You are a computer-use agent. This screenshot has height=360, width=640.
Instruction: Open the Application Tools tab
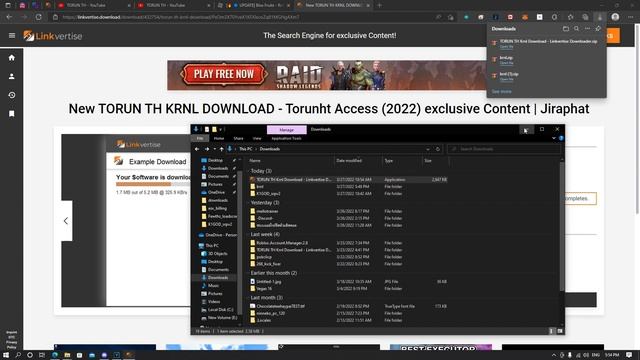tap(286, 138)
